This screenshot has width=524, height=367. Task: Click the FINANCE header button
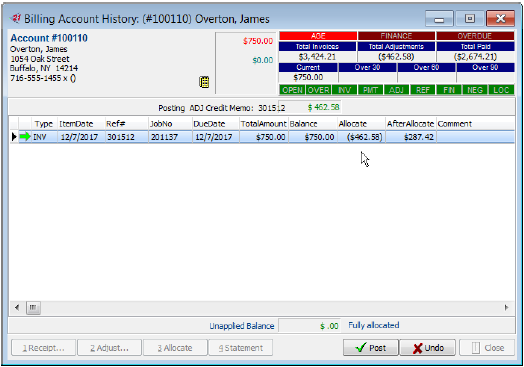396,36
